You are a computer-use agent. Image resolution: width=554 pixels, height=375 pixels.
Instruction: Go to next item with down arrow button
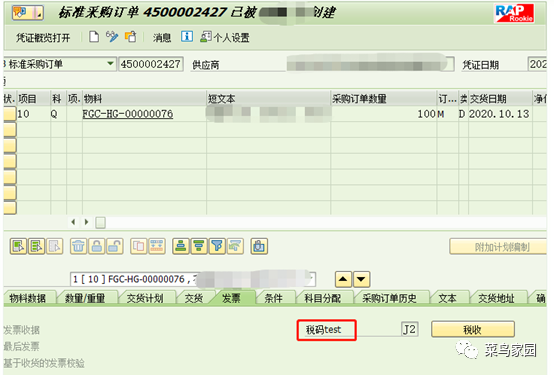(361, 280)
